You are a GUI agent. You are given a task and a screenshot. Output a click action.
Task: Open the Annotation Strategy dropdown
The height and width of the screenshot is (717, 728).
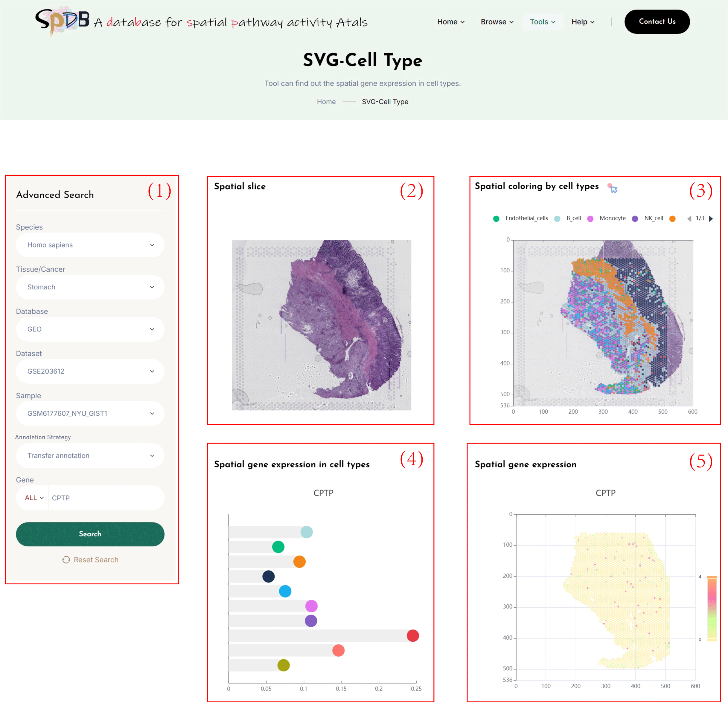point(90,456)
